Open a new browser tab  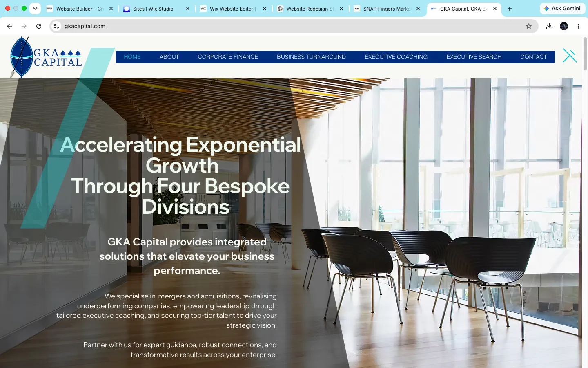510,9
